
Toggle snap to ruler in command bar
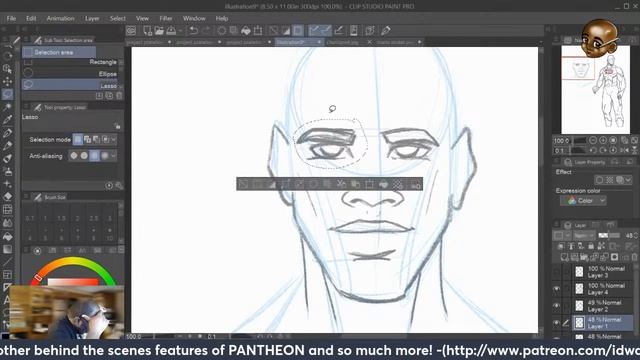[x=314, y=31]
